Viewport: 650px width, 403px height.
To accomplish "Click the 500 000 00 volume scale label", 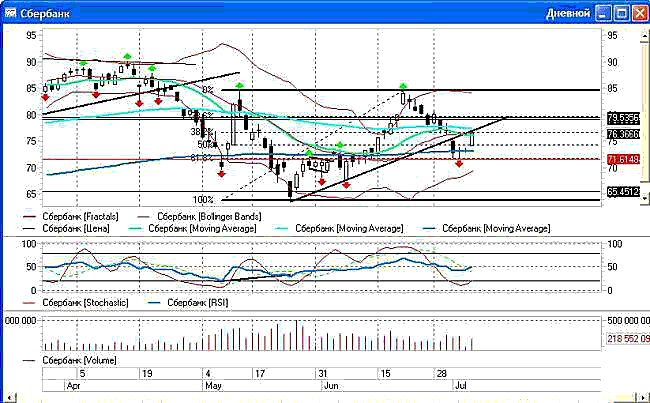I will click(x=628, y=320).
